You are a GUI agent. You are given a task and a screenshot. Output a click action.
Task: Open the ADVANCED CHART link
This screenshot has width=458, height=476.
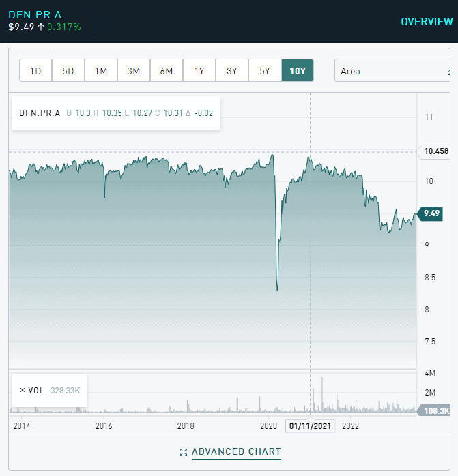pos(236,451)
